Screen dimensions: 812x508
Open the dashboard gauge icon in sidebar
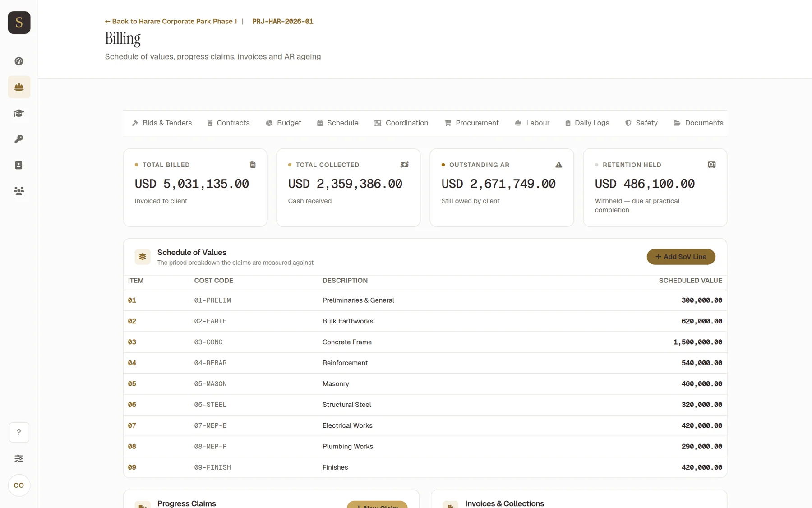tap(19, 61)
